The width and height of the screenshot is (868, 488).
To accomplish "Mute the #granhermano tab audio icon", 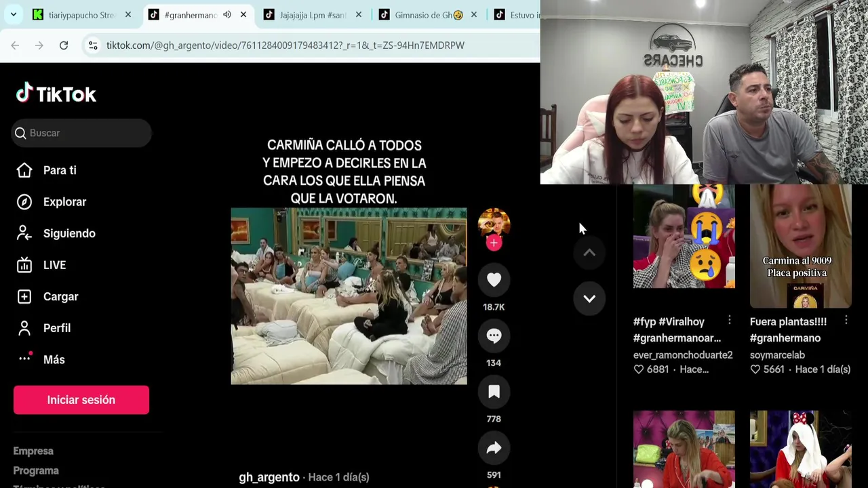I will click(227, 14).
